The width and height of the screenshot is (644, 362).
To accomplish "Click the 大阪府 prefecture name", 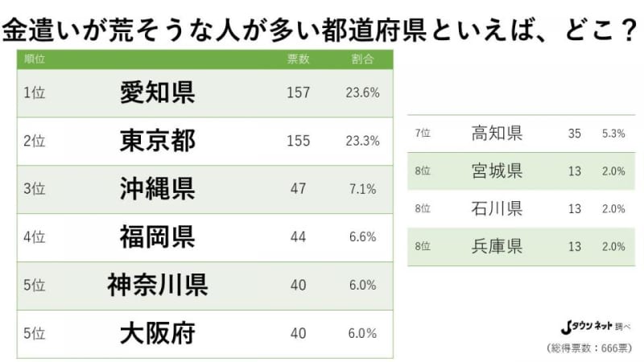I will coord(157,333).
